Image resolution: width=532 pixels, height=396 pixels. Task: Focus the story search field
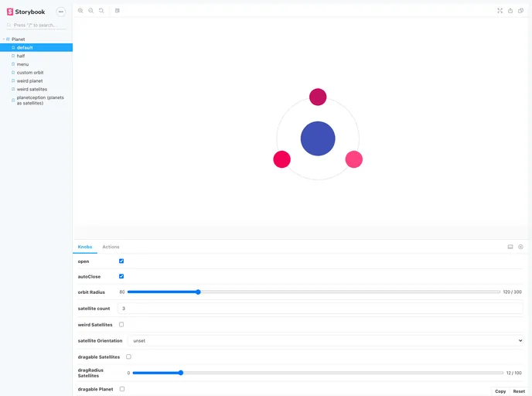pyautogui.click(x=36, y=25)
